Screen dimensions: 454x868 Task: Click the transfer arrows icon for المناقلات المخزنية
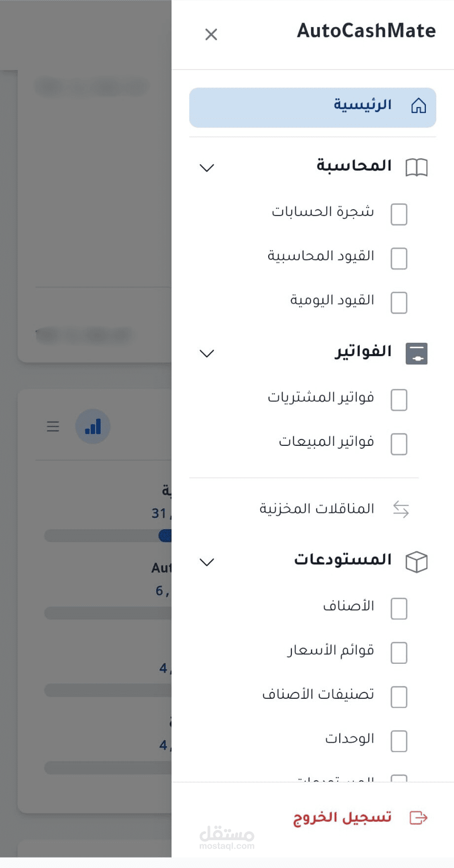click(401, 509)
